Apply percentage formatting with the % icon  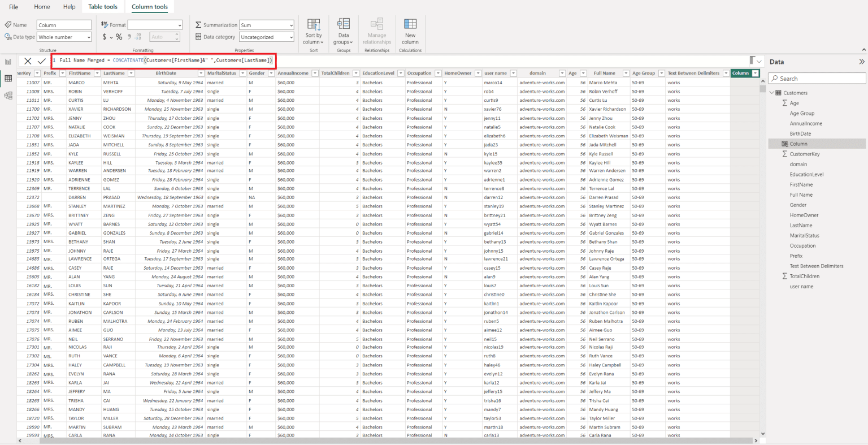point(119,36)
